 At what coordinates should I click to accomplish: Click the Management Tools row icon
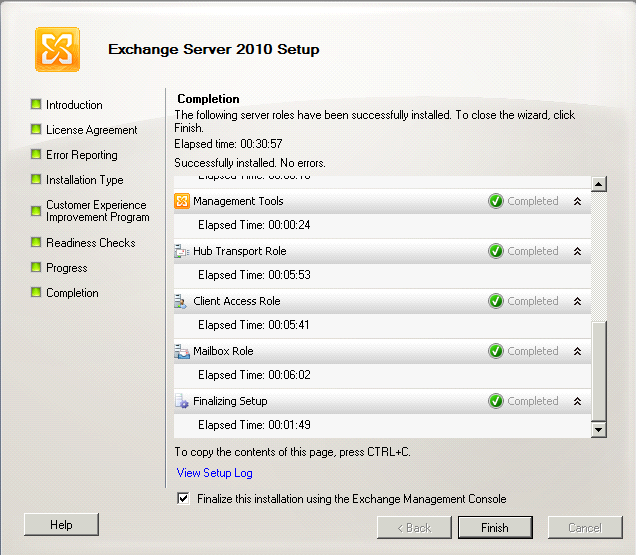coord(182,201)
